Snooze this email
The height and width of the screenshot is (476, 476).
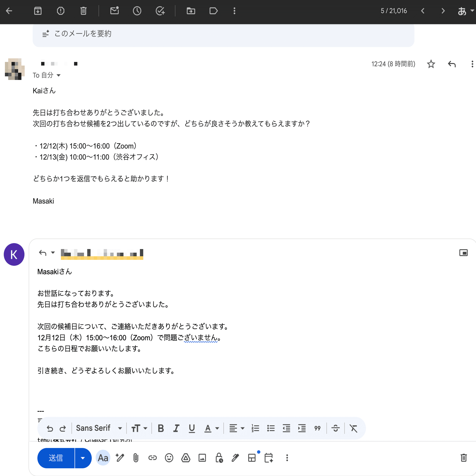[x=137, y=11]
